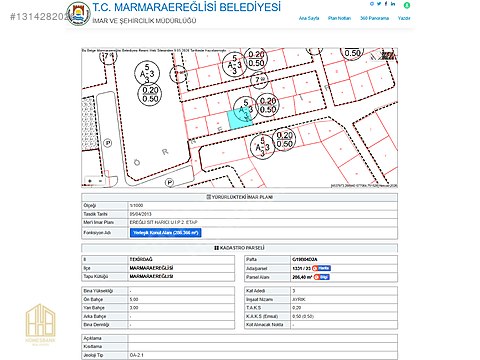
Task: Click the Kot Alınacak Nokta label
Action: tap(265, 325)
